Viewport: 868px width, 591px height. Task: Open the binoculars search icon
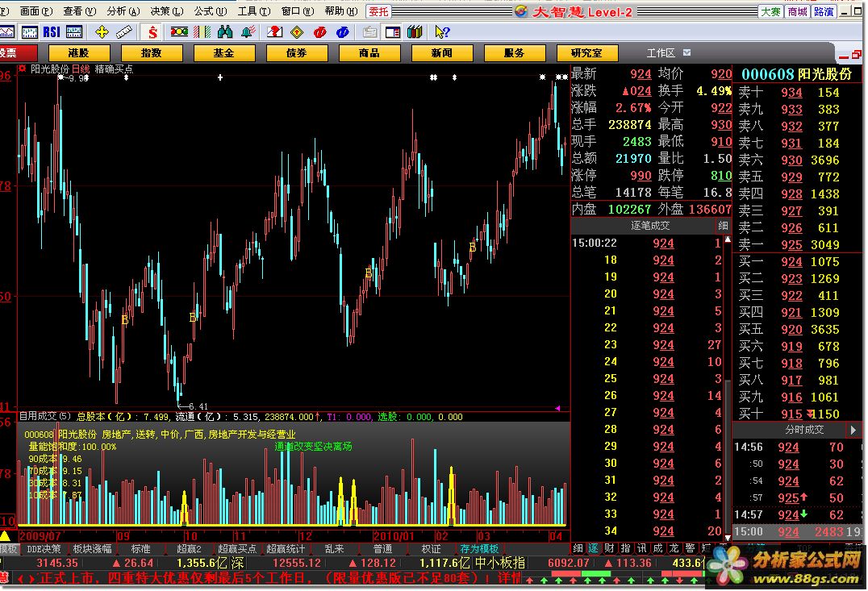coord(225,32)
